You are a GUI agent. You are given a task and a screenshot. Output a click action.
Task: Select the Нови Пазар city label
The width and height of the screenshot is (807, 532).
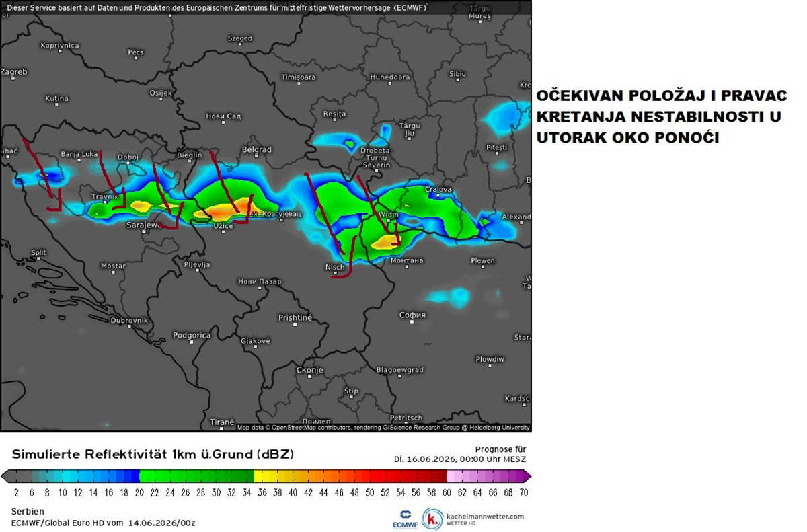point(260,281)
